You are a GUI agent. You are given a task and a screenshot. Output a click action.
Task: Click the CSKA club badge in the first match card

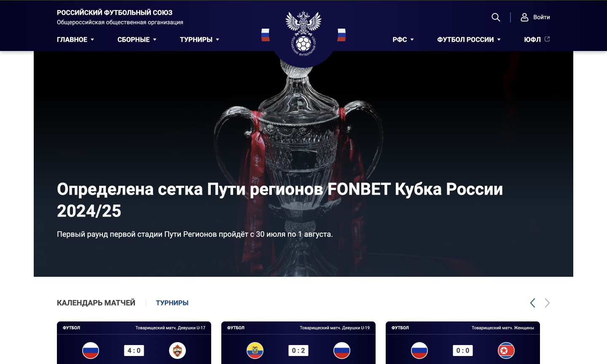[177, 351]
